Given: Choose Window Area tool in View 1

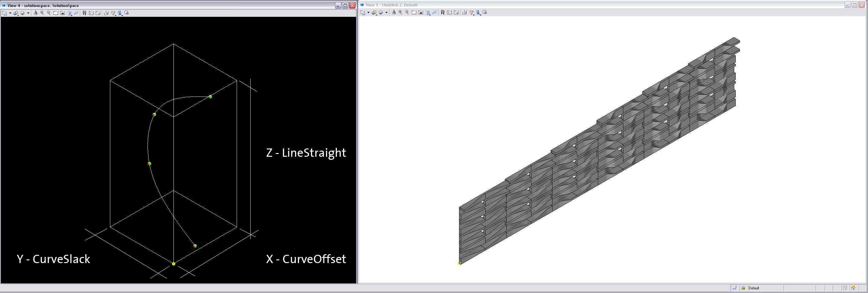Looking at the screenshot, I should point(414,12).
